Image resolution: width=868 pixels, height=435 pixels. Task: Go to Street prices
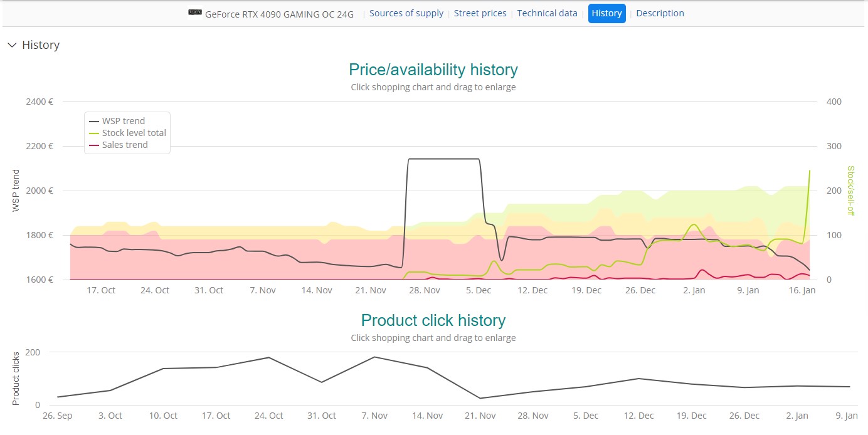[480, 13]
